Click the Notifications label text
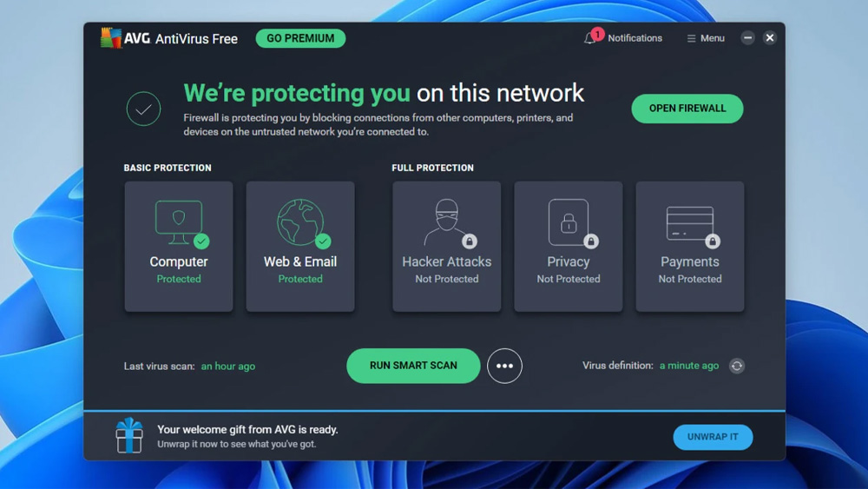 (x=635, y=38)
